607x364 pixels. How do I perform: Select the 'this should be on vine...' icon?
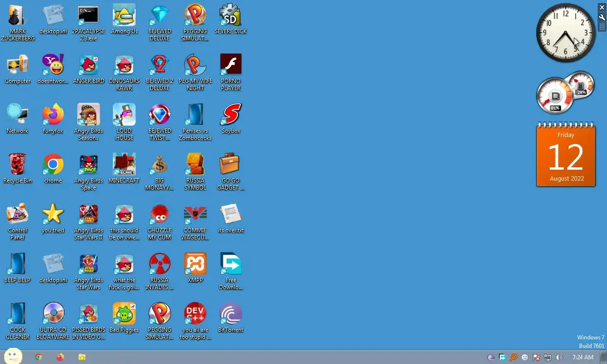click(x=124, y=221)
